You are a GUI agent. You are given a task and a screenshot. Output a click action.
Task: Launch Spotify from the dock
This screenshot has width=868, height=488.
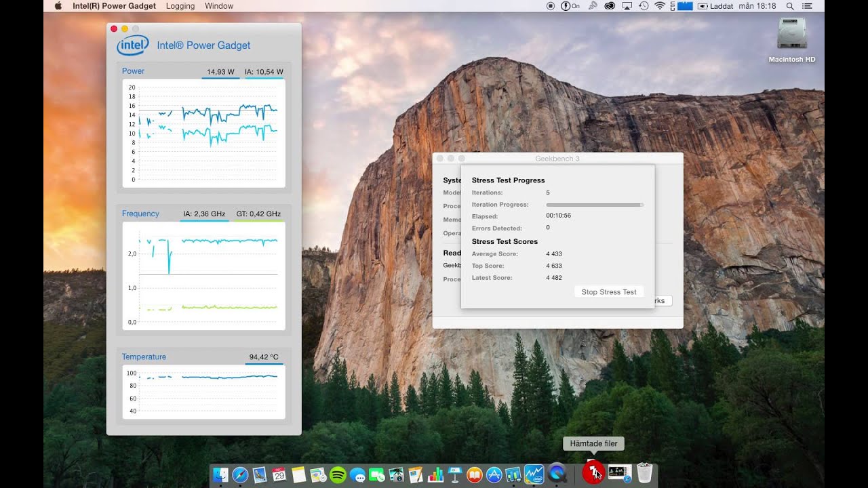click(x=338, y=474)
